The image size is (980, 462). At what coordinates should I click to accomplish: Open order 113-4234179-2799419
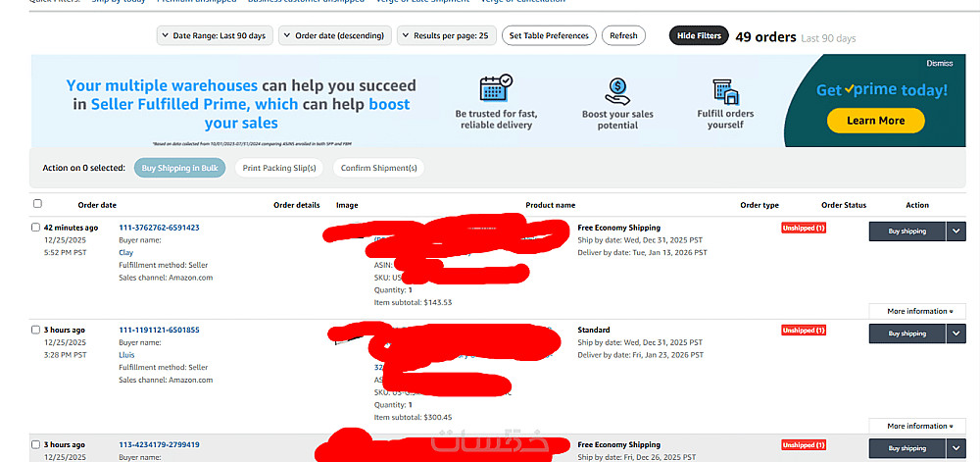(x=160, y=445)
